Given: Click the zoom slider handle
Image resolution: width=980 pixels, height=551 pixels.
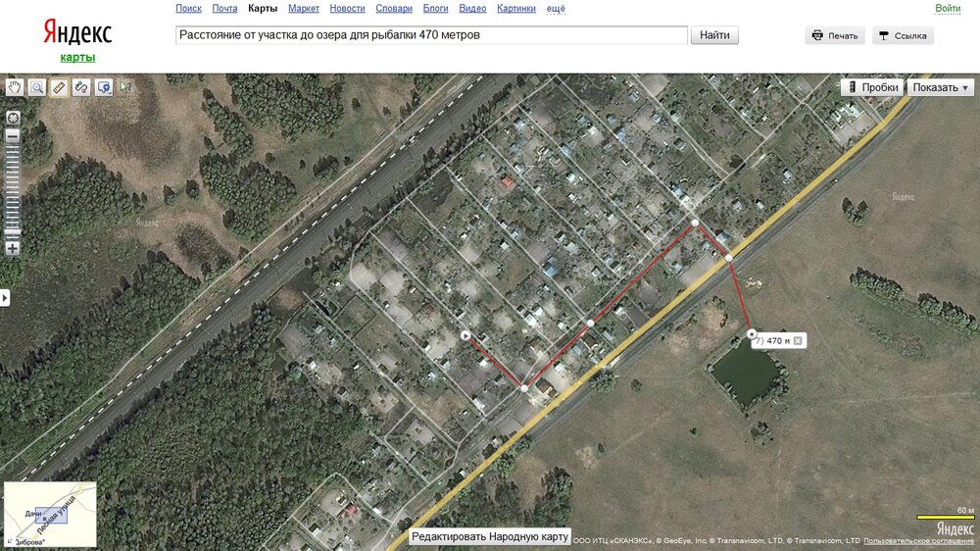Looking at the screenshot, I should click(13, 231).
